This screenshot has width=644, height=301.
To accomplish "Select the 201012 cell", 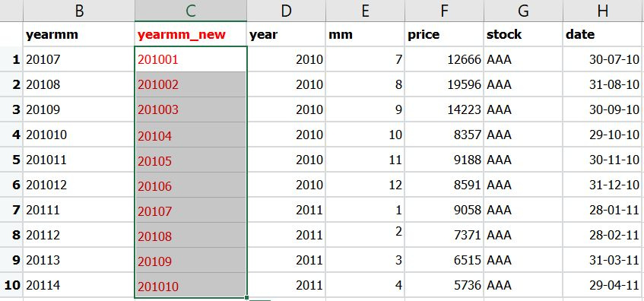I will (79, 185).
